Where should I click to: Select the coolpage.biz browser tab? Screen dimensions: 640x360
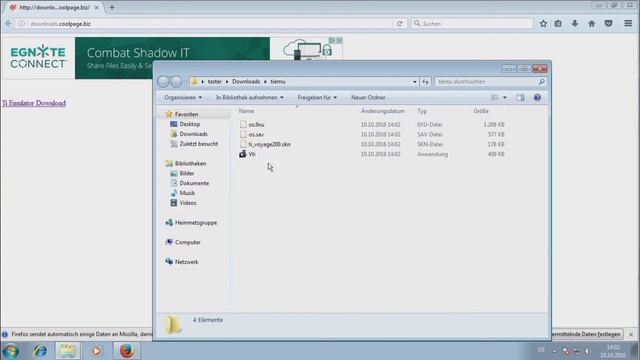click(x=54, y=7)
